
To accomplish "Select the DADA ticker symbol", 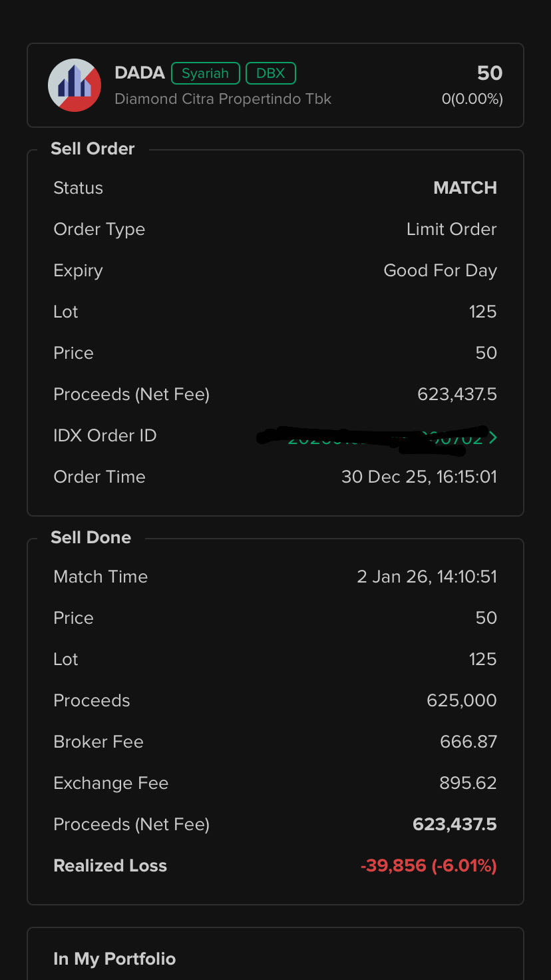I will point(140,73).
